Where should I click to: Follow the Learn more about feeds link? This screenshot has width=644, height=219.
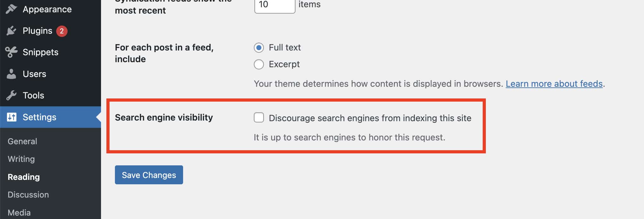pyautogui.click(x=554, y=84)
